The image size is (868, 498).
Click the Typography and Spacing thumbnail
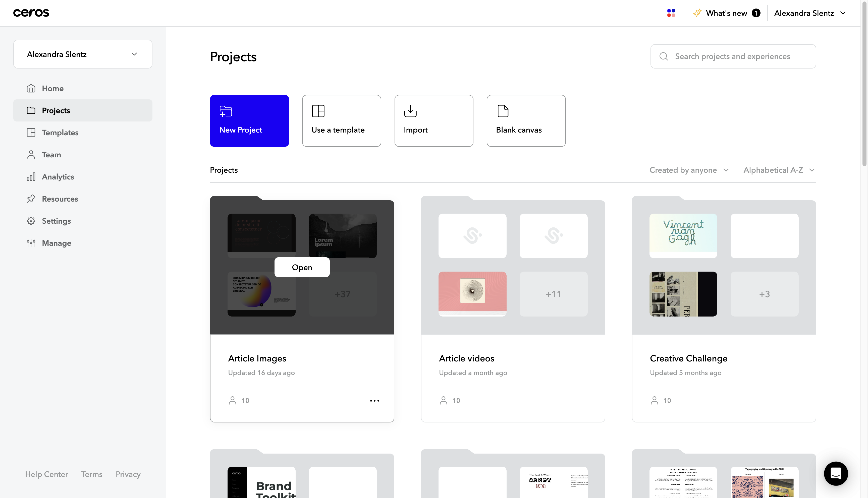(x=764, y=482)
